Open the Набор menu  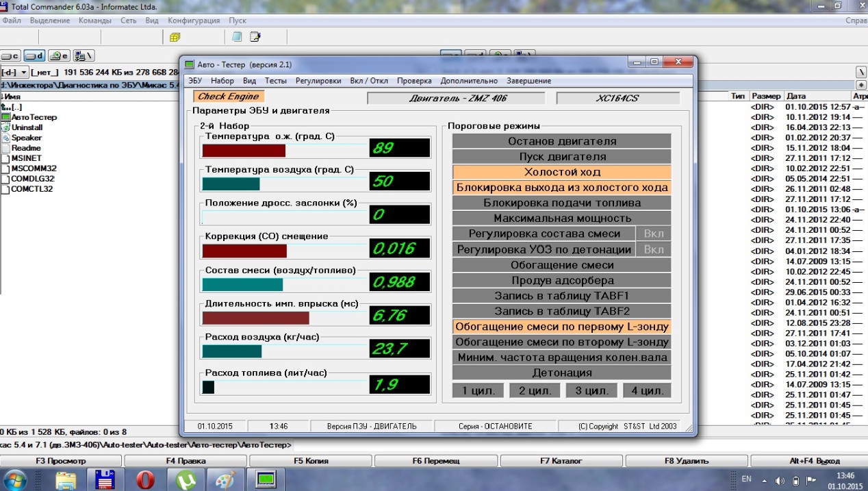222,81
